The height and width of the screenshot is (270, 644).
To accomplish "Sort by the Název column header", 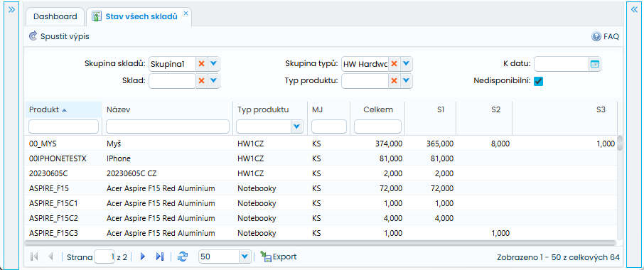I will point(167,109).
